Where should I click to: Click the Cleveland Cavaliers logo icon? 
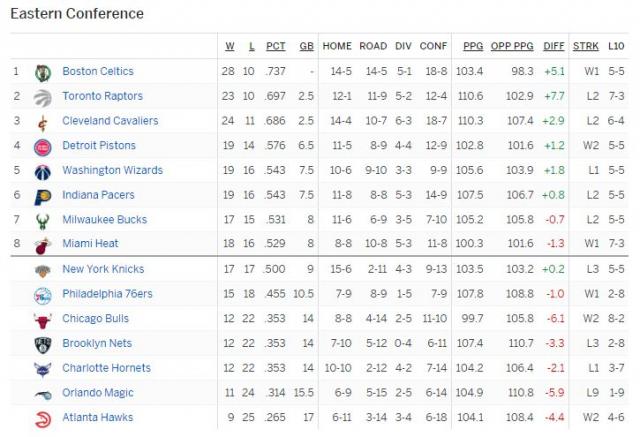(x=42, y=122)
